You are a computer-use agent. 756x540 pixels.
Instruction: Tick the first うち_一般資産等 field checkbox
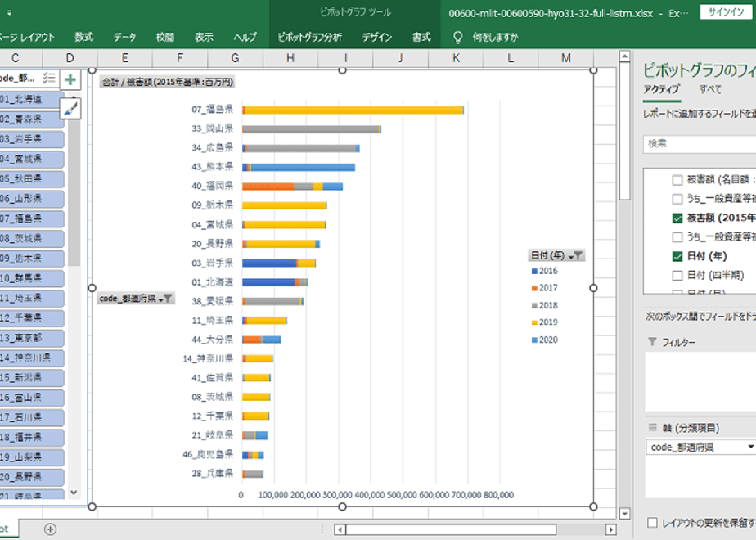pos(677,199)
